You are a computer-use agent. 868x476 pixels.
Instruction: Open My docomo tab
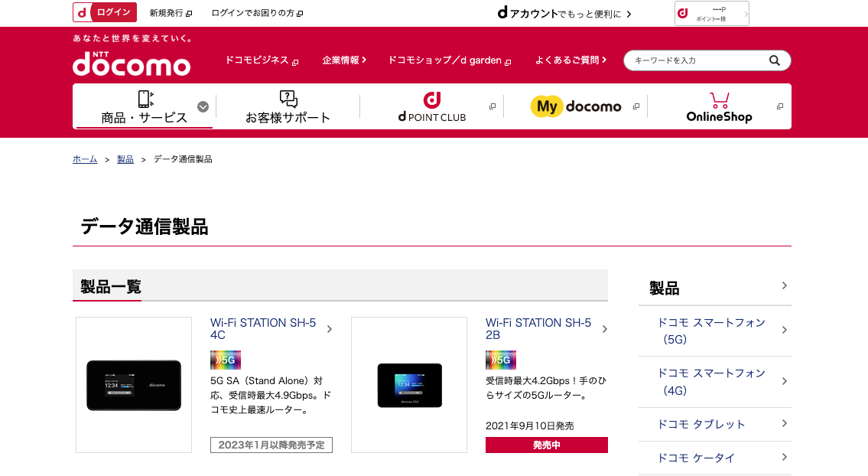(x=576, y=107)
